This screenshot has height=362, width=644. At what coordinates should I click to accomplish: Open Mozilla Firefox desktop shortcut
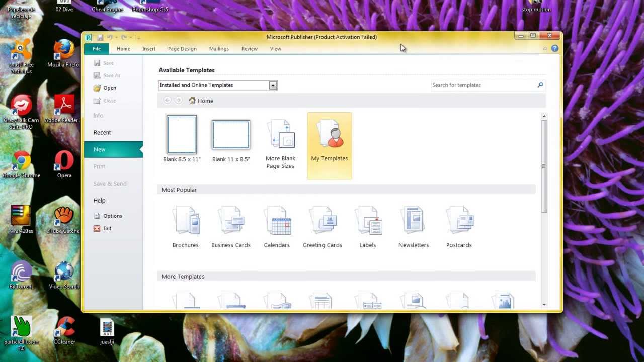click(64, 53)
